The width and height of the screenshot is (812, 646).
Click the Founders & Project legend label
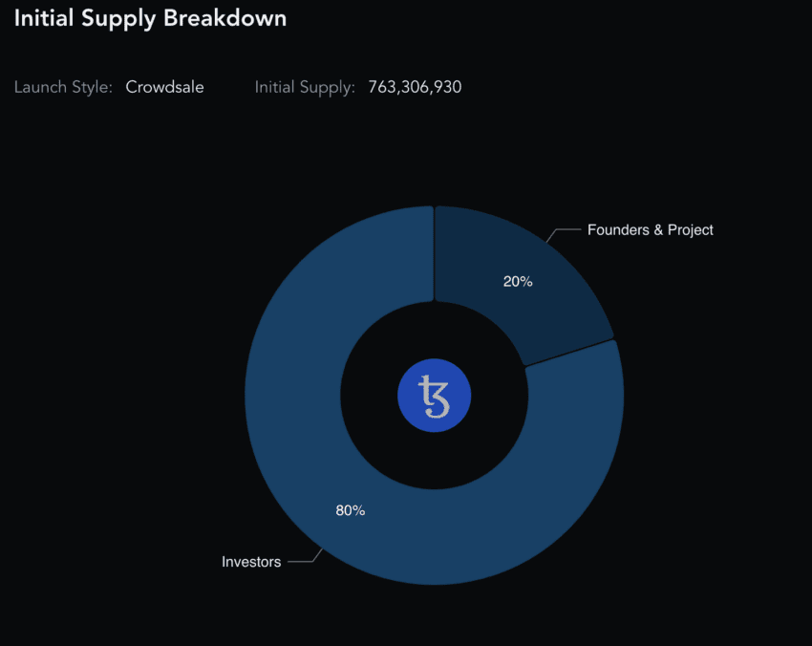[x=650, y=229]
